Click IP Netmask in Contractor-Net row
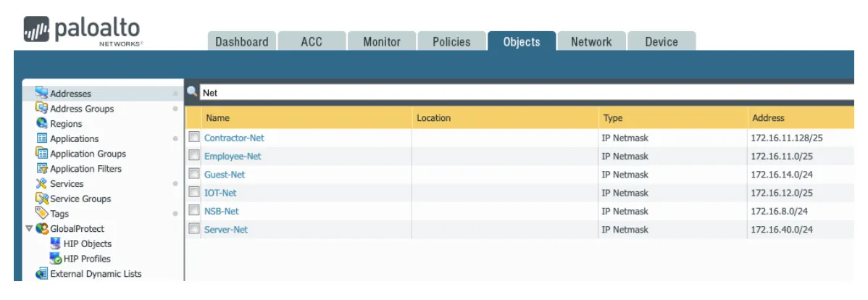The image size is (868, 300). 625,138
